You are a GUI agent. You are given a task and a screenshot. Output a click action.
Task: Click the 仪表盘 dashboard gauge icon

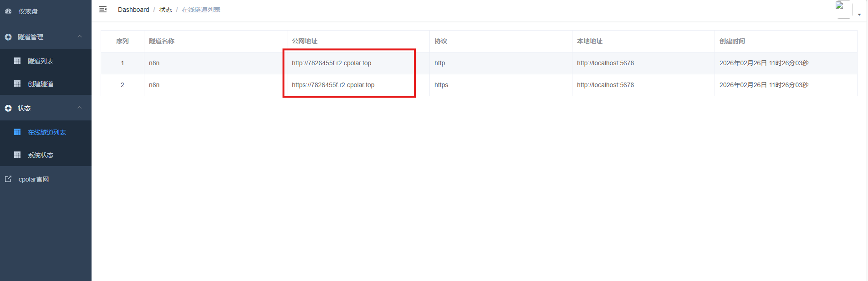click(x=8, y=11)
